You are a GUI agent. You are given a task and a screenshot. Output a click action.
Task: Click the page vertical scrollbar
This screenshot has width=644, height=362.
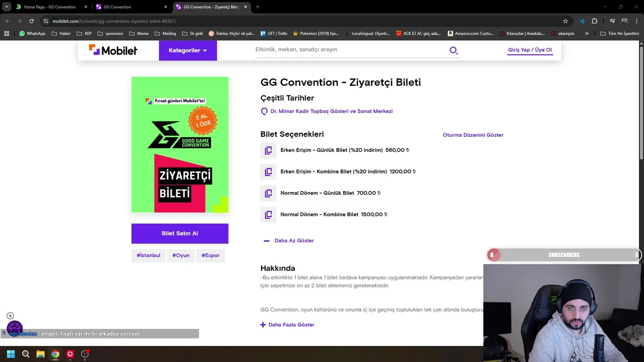pos(641,104)
